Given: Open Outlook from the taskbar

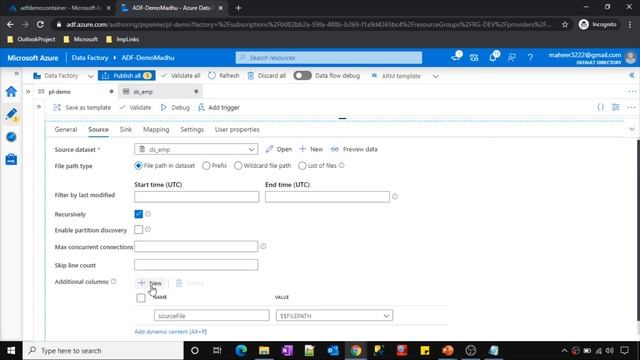Looking at the screenshot, I should point(333,351).
